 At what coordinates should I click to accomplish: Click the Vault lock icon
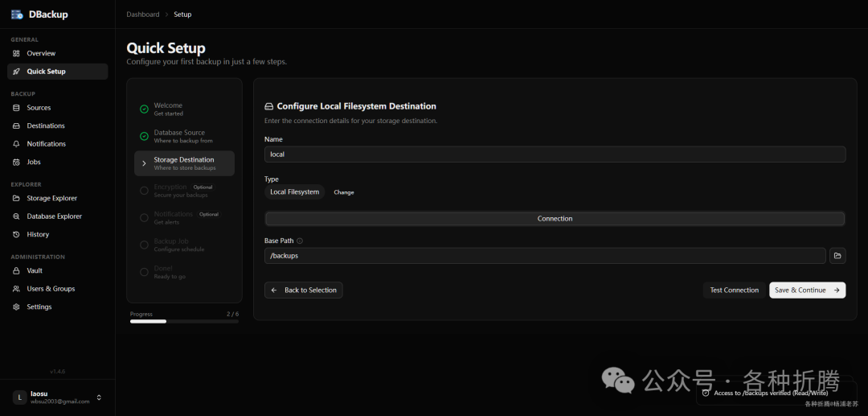(17, 270)
